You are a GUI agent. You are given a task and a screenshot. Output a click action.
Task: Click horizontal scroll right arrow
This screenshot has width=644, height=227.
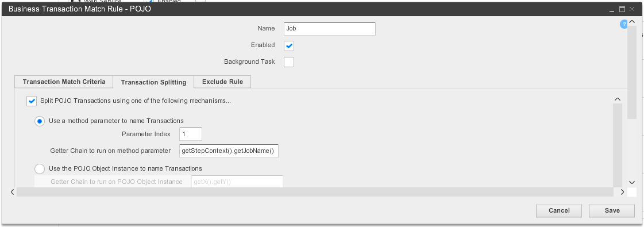coord(623,192)
